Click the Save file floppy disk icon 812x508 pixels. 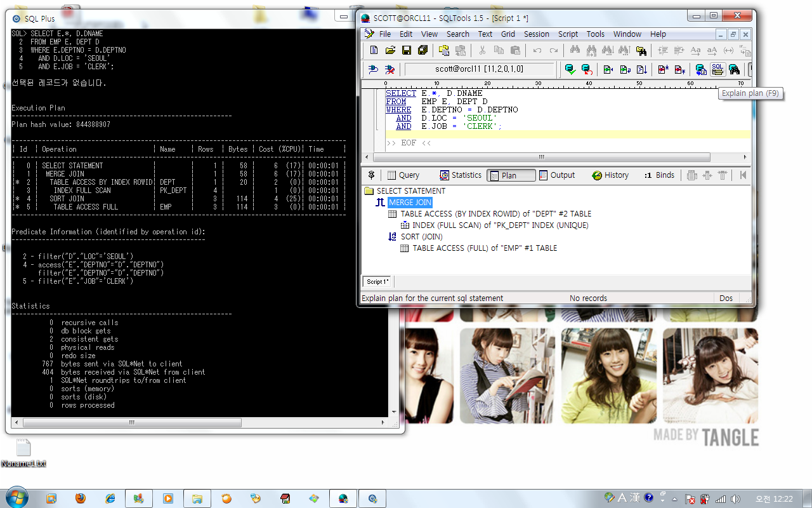click(x=407, y=50)
